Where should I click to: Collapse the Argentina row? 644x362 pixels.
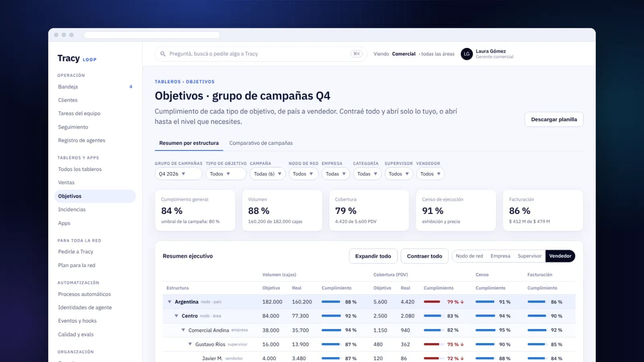click(x=169, y=302)
